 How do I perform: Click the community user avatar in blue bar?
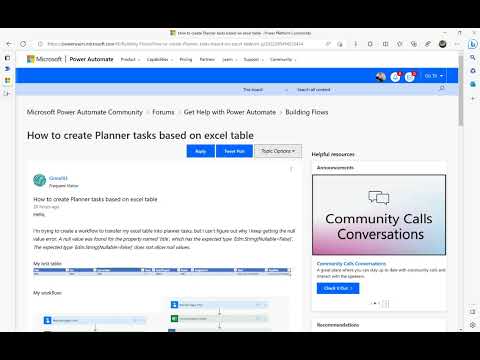click(381, 77)
